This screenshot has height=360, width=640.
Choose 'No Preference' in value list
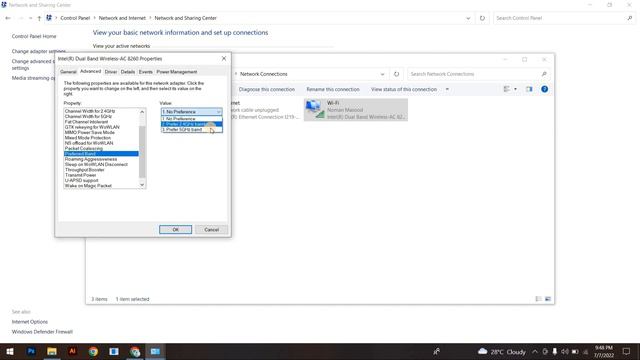click(x=191, y=119)
